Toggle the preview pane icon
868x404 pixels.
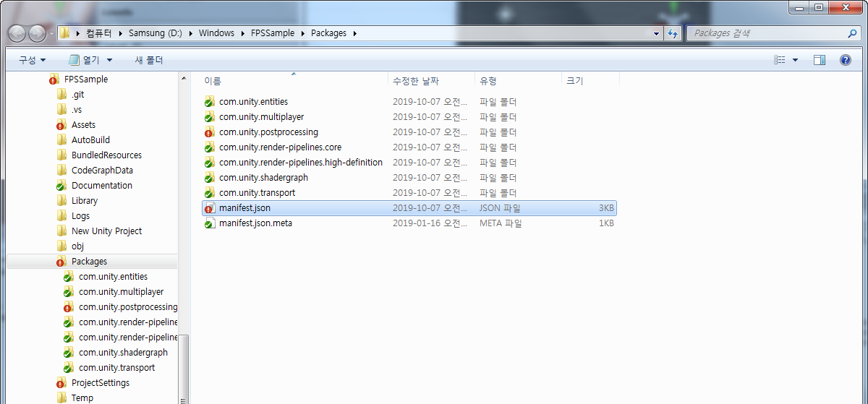click(820, 60)
